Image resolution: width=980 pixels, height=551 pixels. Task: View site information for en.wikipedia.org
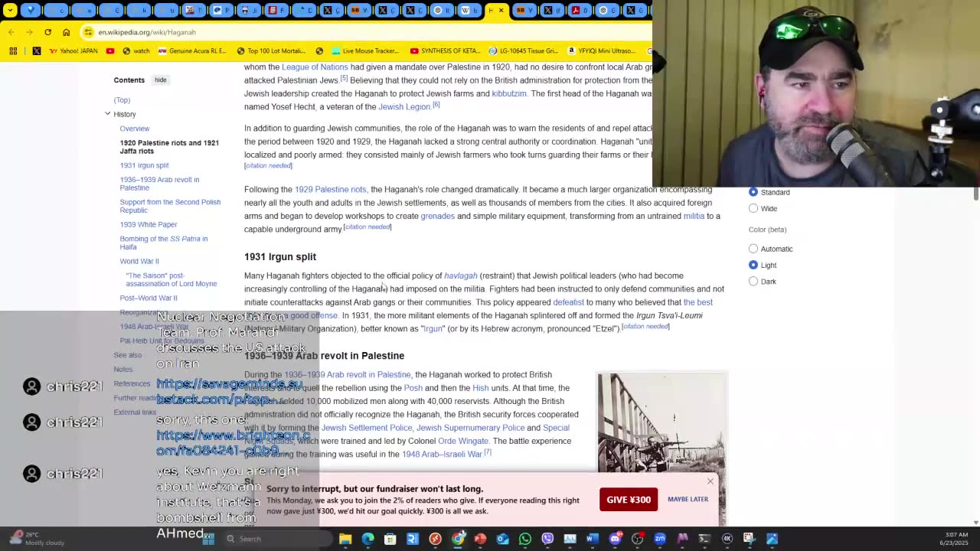click(88, 32)
